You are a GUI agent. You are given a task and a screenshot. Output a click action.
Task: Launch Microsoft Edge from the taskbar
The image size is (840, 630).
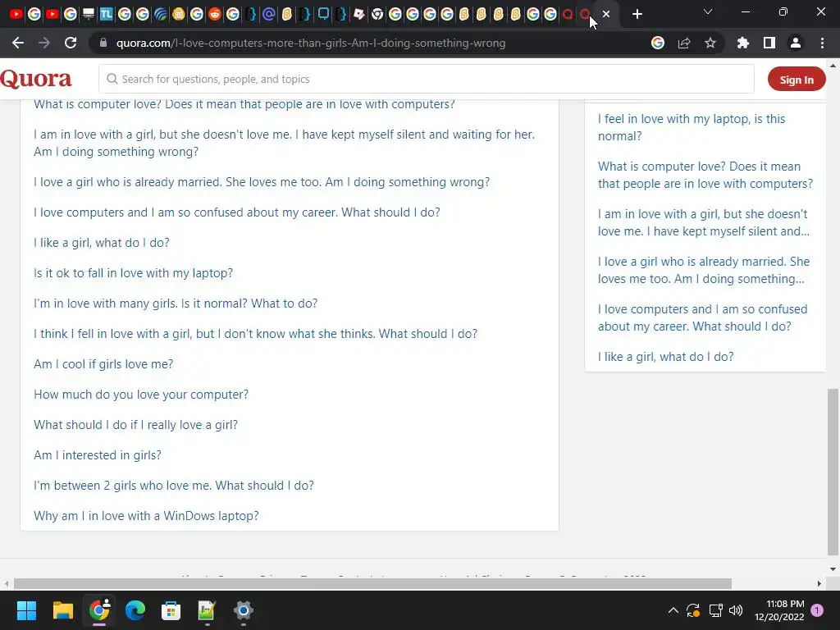tap(135, 610)
